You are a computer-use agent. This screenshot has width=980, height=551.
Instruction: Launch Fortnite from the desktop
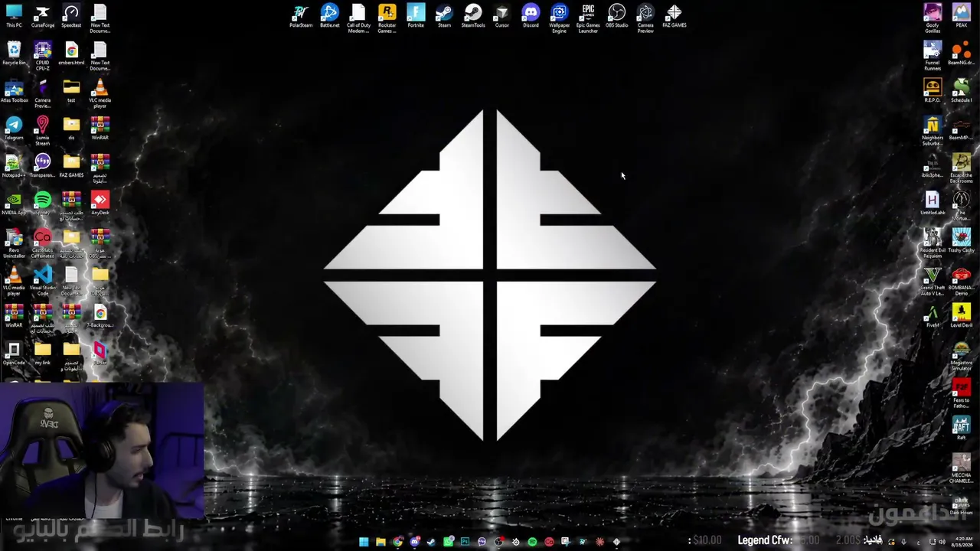[x=416, y=16]
